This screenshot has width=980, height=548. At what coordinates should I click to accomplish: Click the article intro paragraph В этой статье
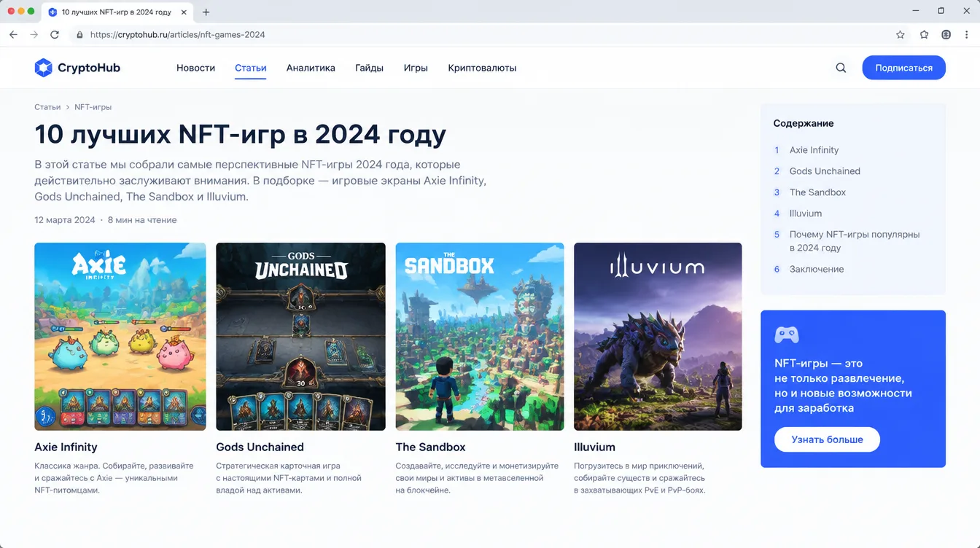tap(260, 181)
